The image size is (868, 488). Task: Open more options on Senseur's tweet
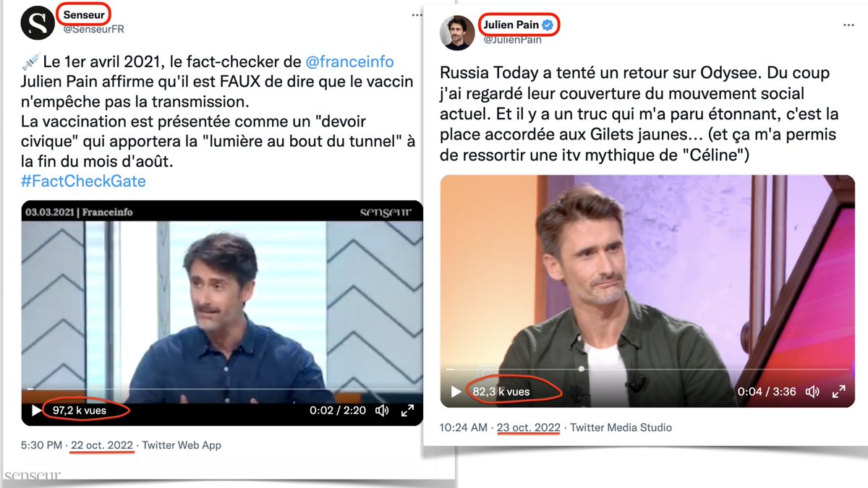coord(417,14)
